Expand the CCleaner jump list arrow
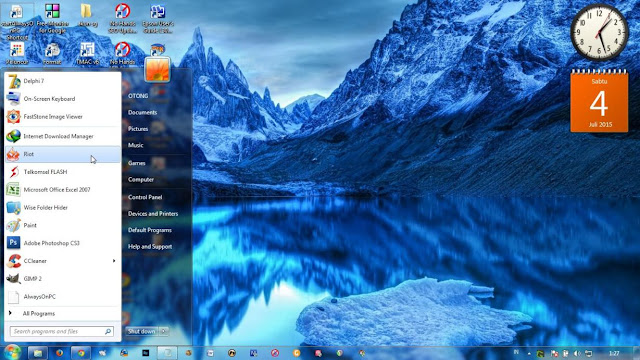This screenshot has width=640, height=360. point(114,261)
